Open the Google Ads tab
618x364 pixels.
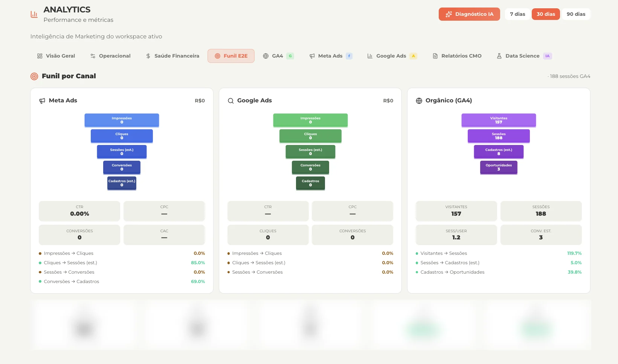click(392, 56)
